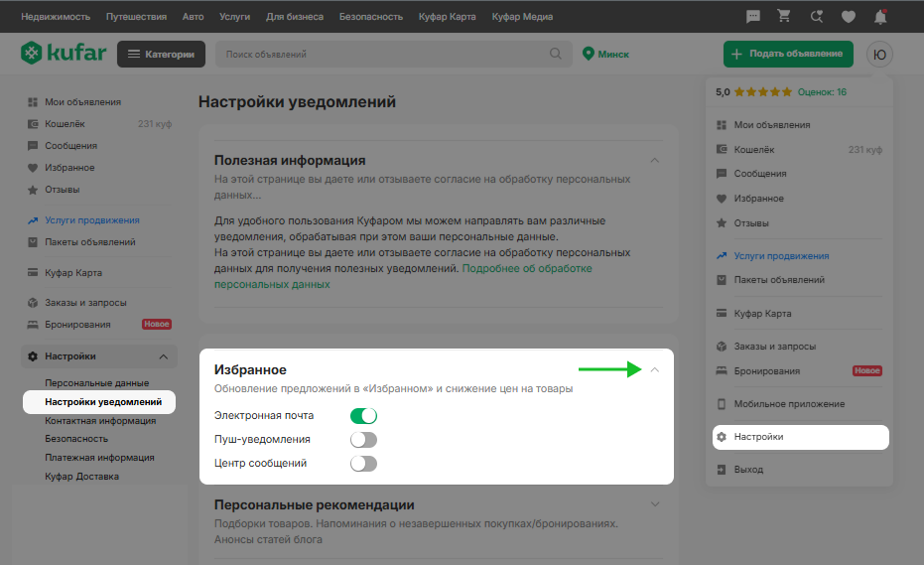Click left sidebar Заказы и запросы icon
The width and height of the screenshot is (924, 565).
33,303
